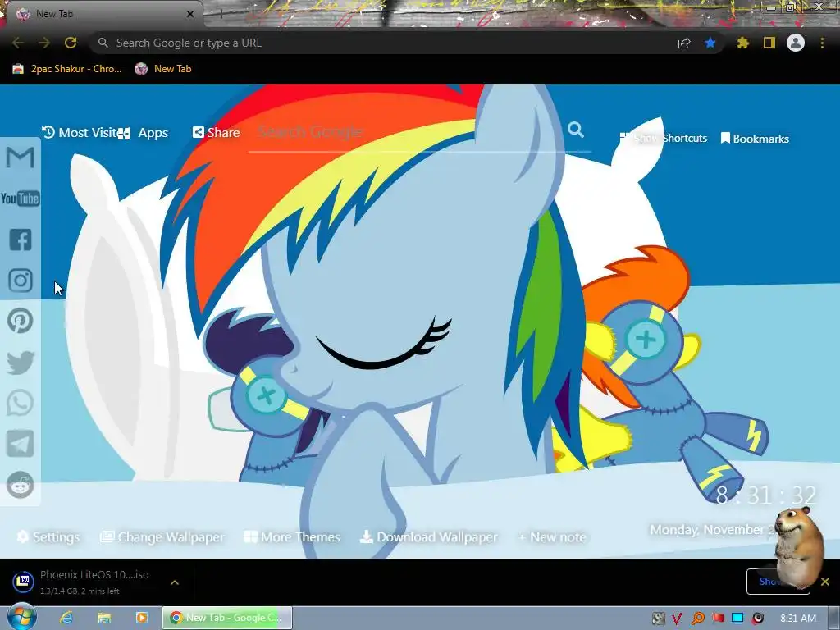
Task: Click the on-page clock 8:31:32
Action: coord(766,495)
